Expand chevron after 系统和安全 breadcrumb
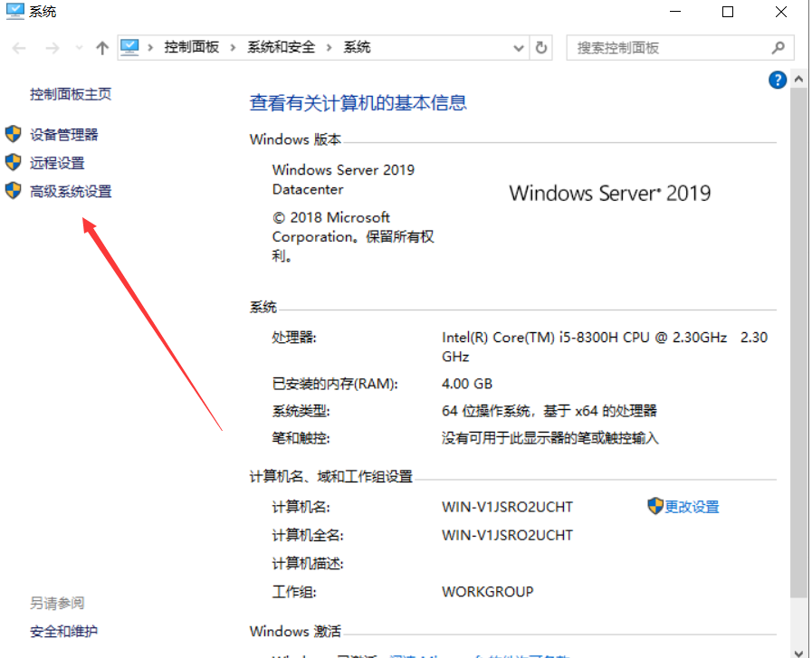The width and height of the screenshot is (812, 658). (329, 48)
